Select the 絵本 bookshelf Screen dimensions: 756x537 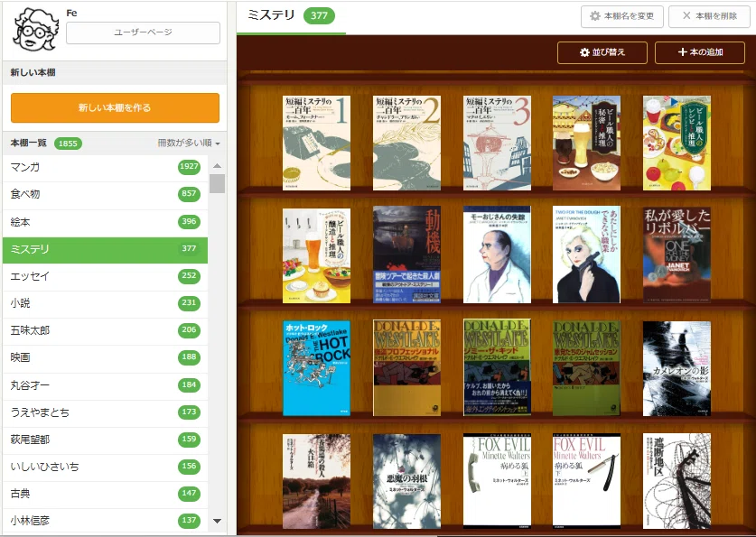point(105,222)
